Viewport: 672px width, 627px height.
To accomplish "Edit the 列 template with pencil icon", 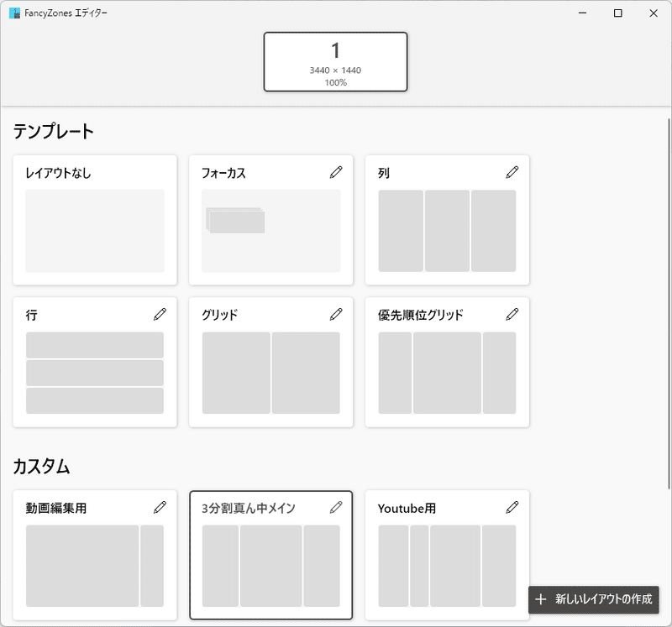I will coord(512,172).
